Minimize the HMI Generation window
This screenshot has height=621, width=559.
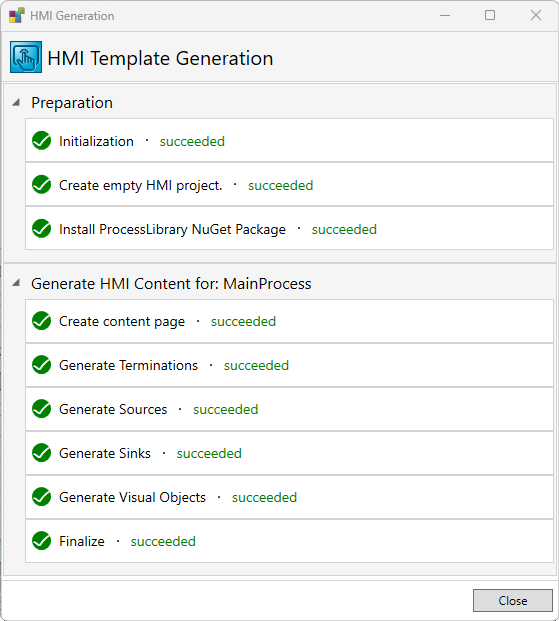pyautogui.click(x=445, y=15)
